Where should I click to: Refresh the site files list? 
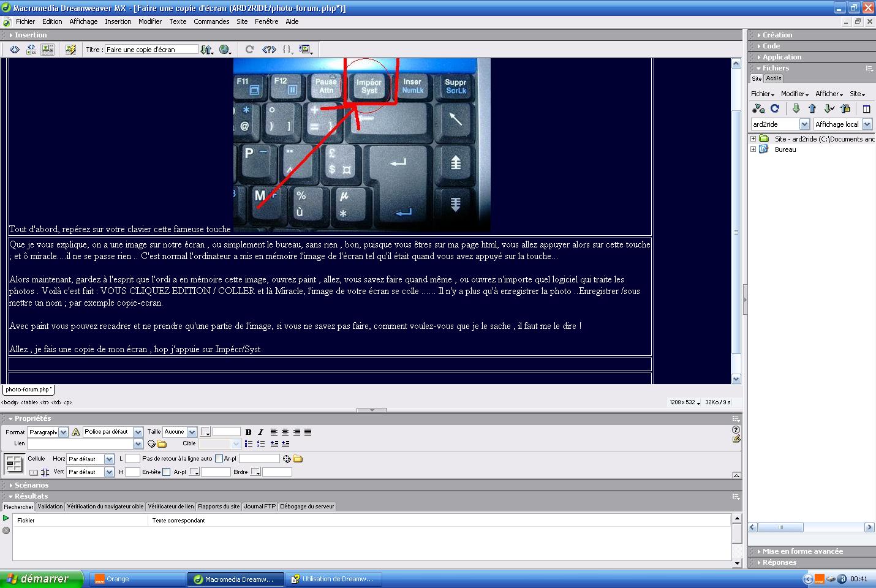click(x=775, y=108)
